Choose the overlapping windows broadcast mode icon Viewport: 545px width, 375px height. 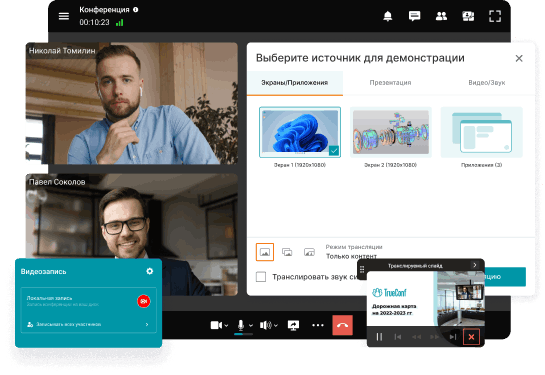point(287,252)
